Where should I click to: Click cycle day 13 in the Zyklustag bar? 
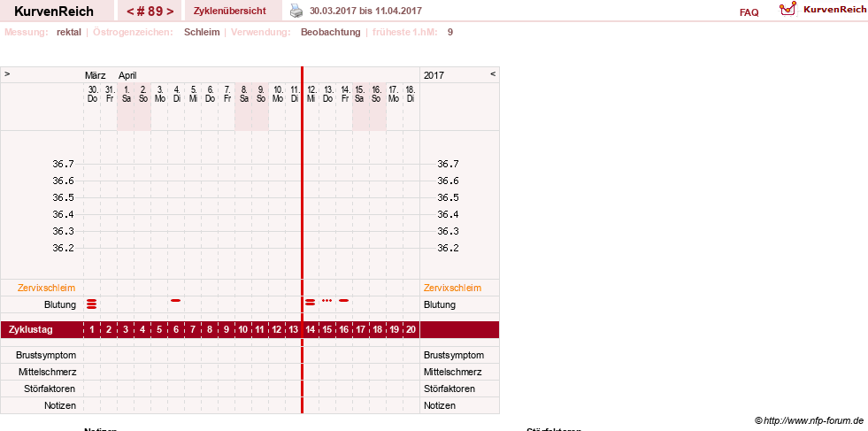(x=294, y=329)
